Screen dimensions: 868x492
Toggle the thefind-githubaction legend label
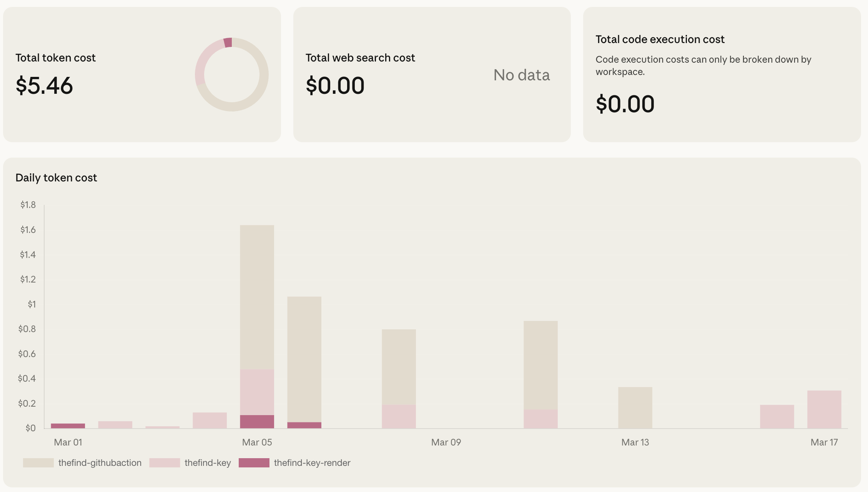(x=100, y=463)
